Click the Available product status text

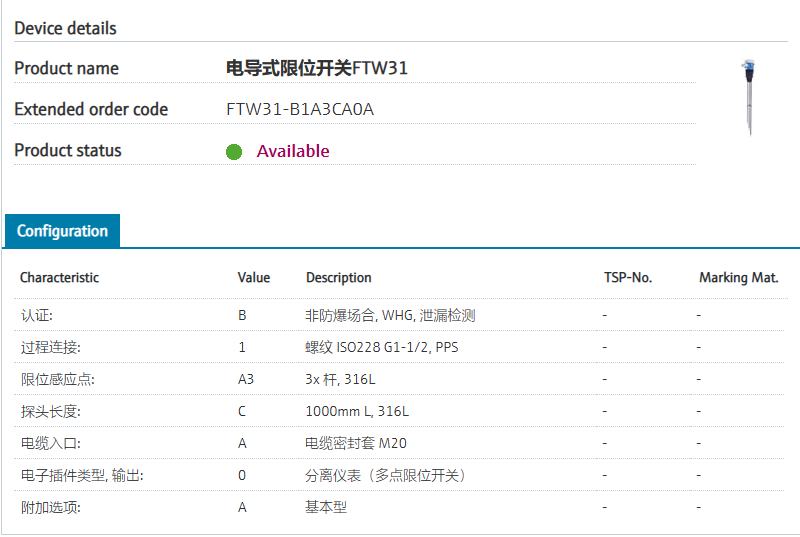point(293,151)
